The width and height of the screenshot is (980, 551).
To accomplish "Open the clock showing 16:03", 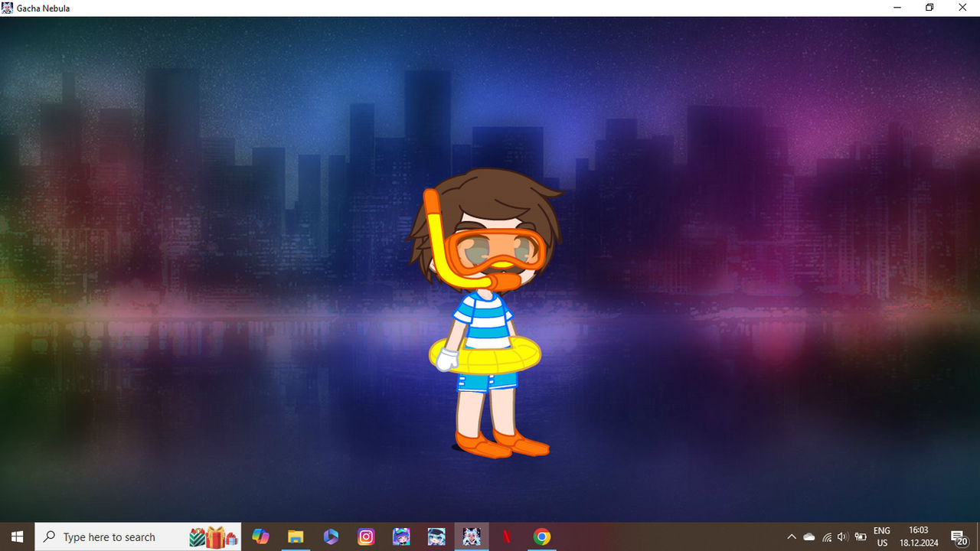I will pyautogui.click(x=919, y=536).
